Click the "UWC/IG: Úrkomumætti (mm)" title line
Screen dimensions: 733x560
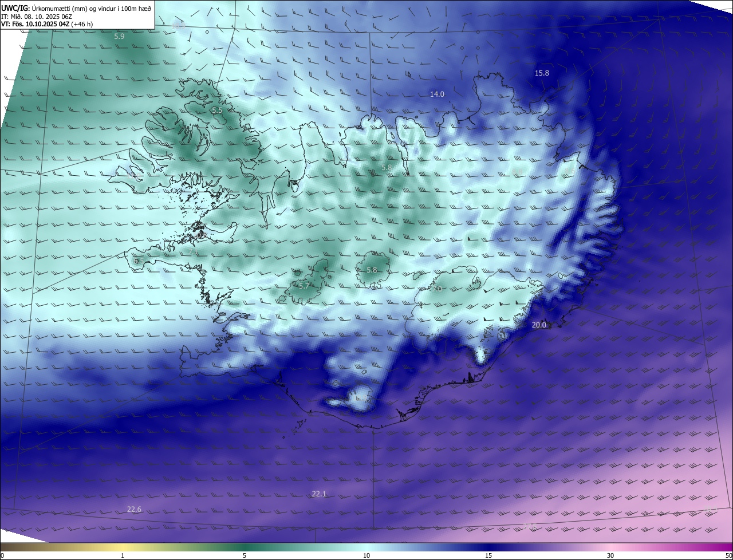coord(76,8)
